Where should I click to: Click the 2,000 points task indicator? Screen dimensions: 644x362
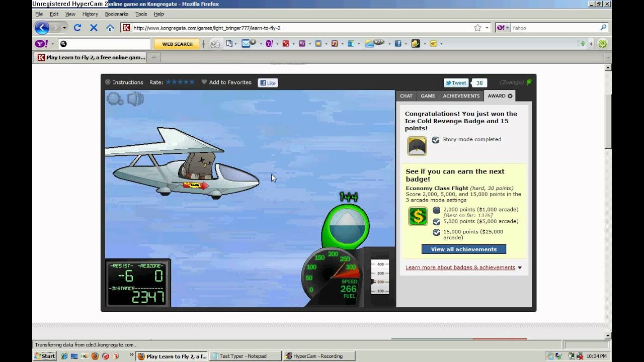tap(437, 210)
